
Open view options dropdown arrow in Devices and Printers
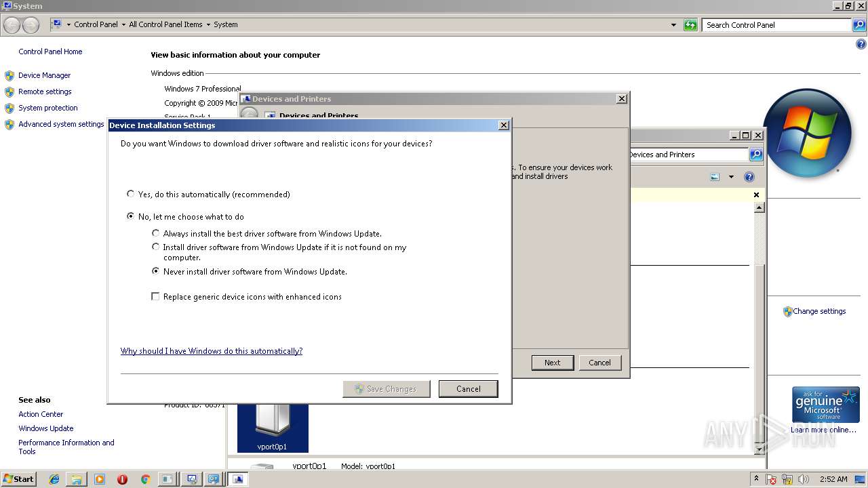click(x=731, y=177)
